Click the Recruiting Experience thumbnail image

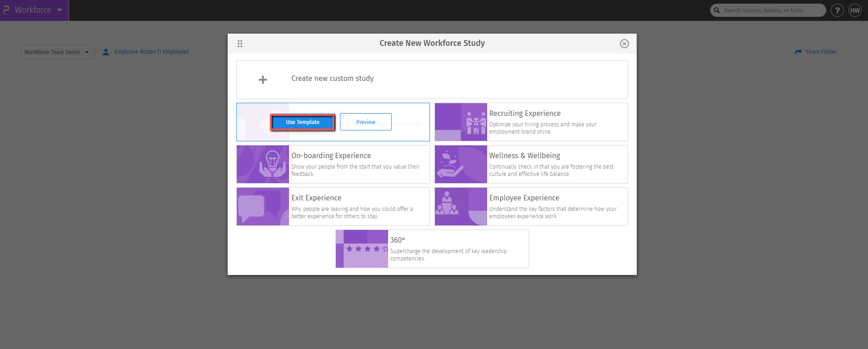[x=461, y=122]
